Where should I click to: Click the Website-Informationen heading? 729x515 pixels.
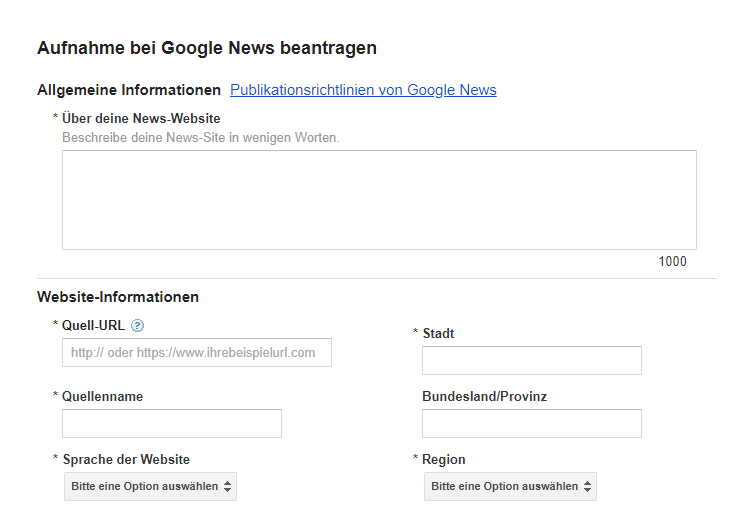118,297
